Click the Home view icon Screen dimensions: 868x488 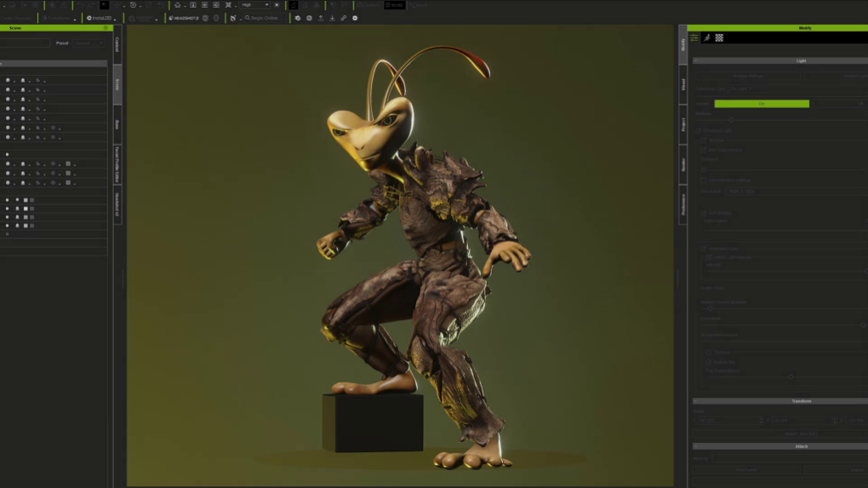178,5
